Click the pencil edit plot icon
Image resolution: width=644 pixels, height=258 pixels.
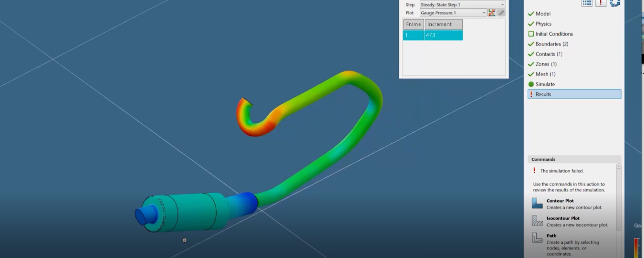(501, 13)
